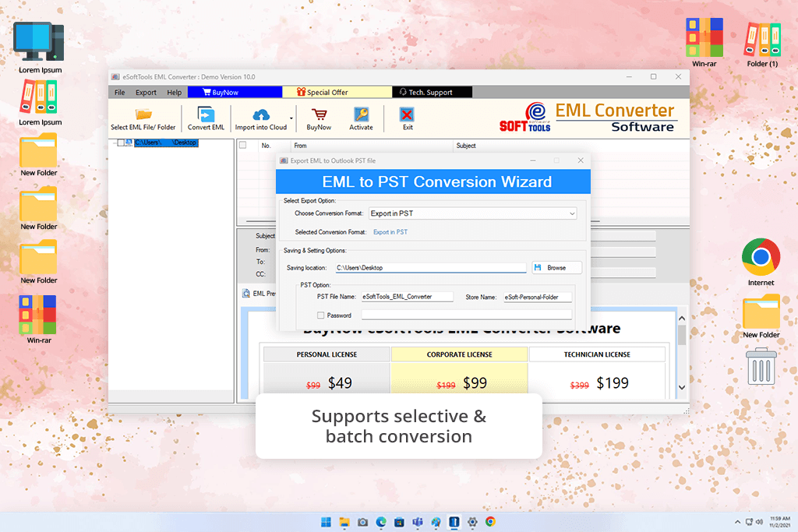Select the C:\Users\Desktop folder tree row
Viewport: 798px width, 532px height.
pyautogui.click(x=166, y=143)
